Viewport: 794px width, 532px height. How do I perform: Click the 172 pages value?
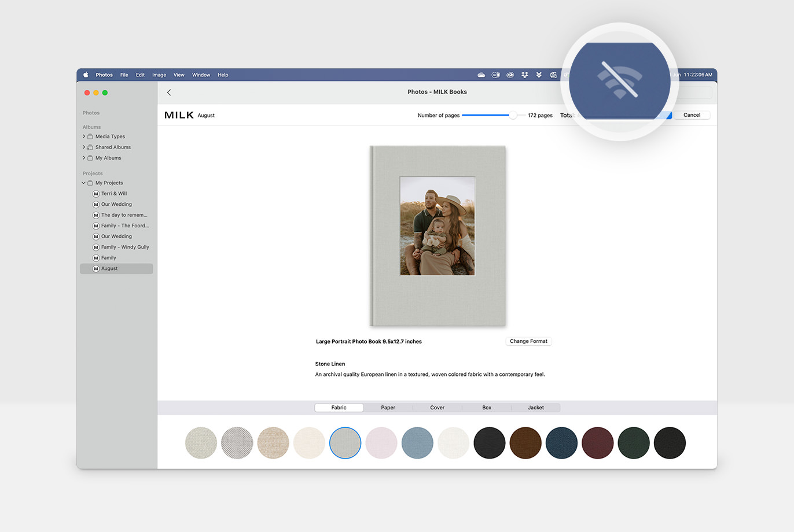point(540,115)
